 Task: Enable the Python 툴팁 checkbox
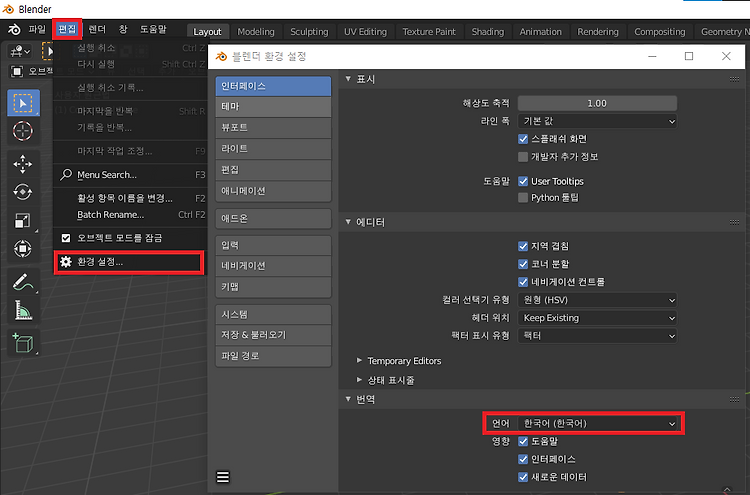click(523, 198)
